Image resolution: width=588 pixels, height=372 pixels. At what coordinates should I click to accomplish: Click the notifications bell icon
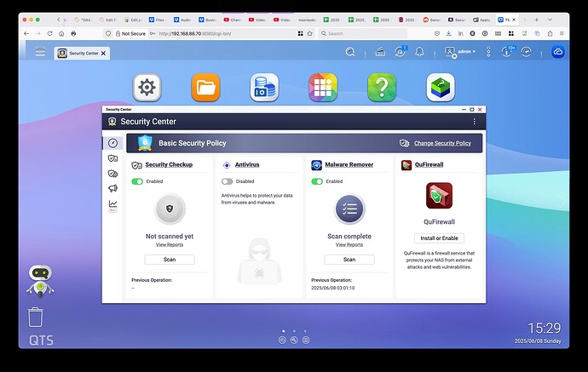419,52
